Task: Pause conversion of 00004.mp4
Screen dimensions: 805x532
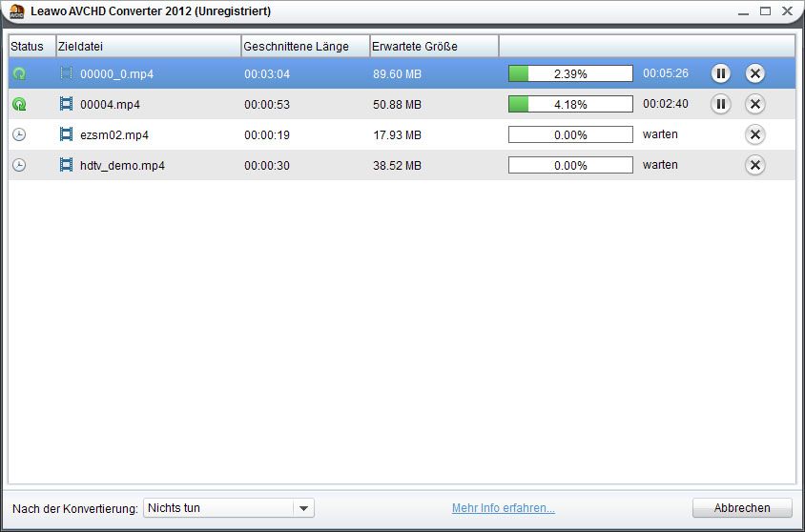Action: coord(721,104)
